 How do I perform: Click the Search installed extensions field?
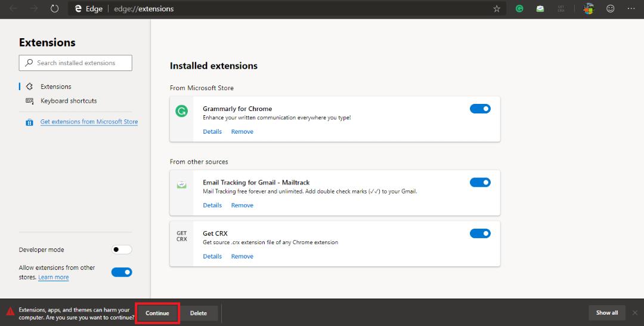point(76,63)
